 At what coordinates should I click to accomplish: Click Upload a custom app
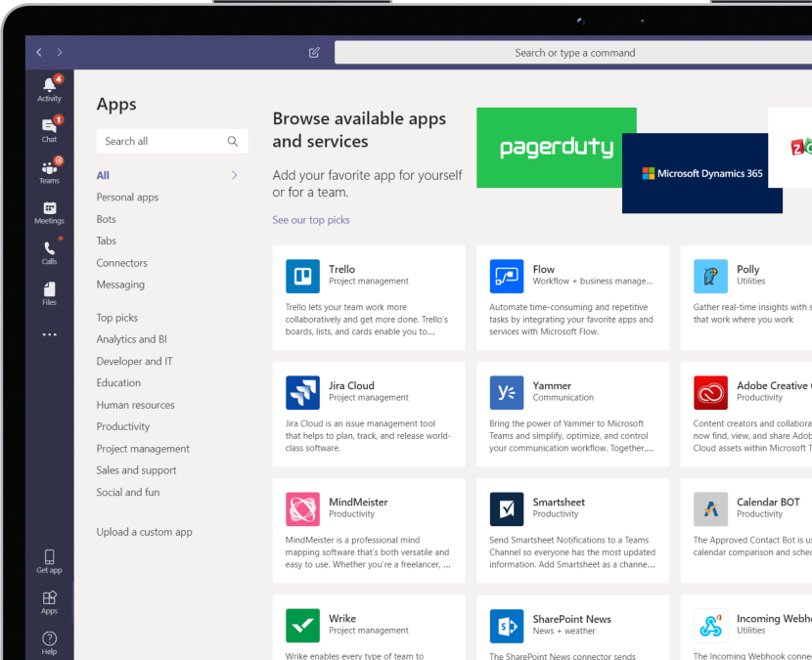[144, 532]
